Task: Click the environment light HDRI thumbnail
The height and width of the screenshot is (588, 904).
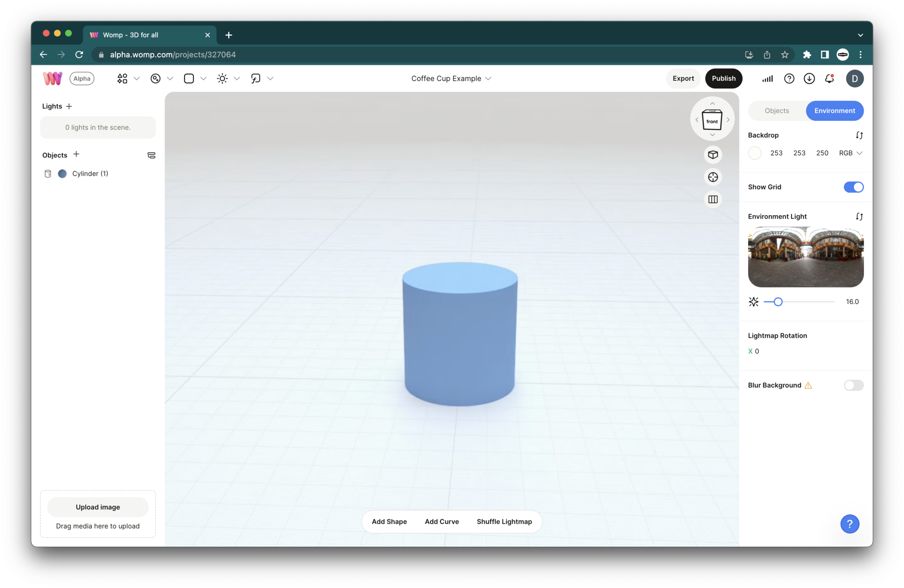Action: tap(806, 257)
